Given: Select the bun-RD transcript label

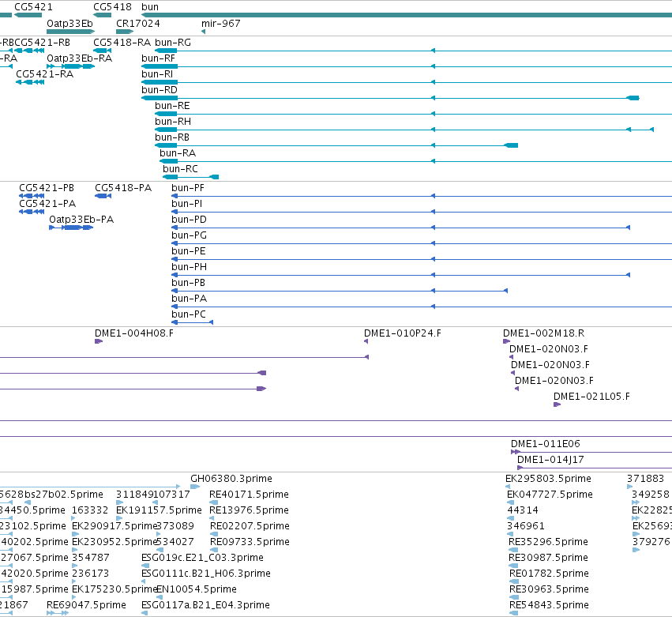Looking at the screenshot, I should (159, 90).
